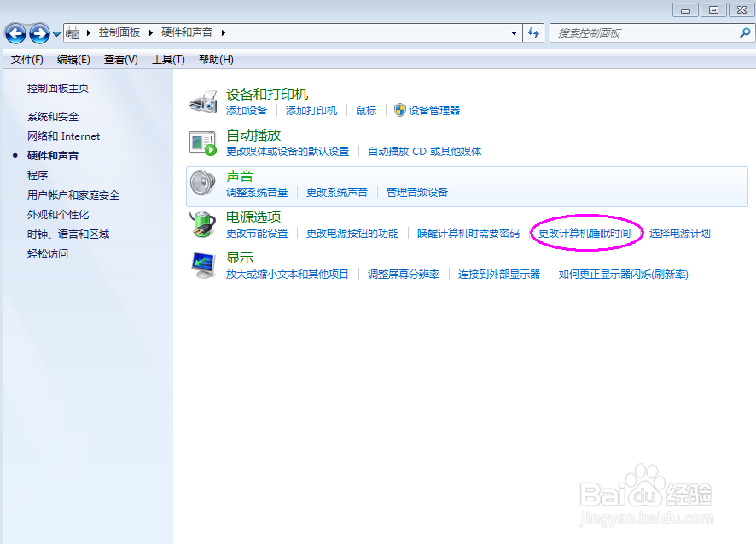Screen dimensions: 756x544
Task: Open the 设备和打印机 heading
Action: [x=267, y=95]
